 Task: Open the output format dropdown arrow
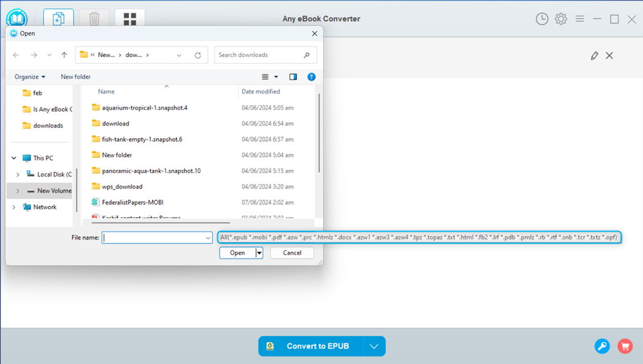374,346
